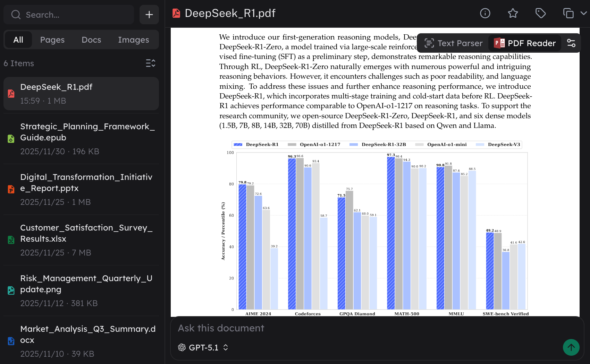Click the plus button to add item
The height and width of the screenshot is (364, 590).
coord(149,15)
